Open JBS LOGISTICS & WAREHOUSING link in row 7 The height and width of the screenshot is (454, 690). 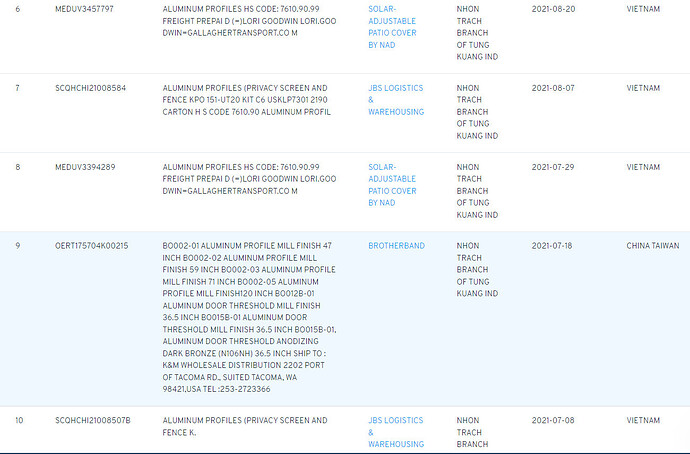coord(396,100)
